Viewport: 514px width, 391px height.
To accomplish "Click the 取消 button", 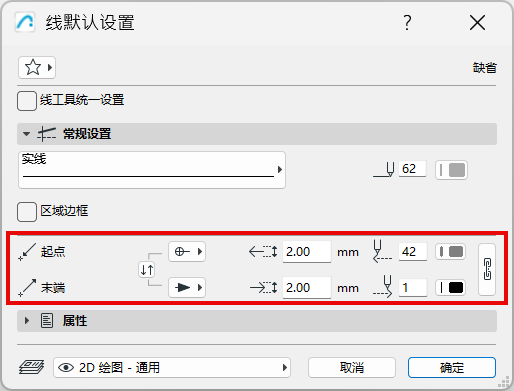I will tap(352, 368).
